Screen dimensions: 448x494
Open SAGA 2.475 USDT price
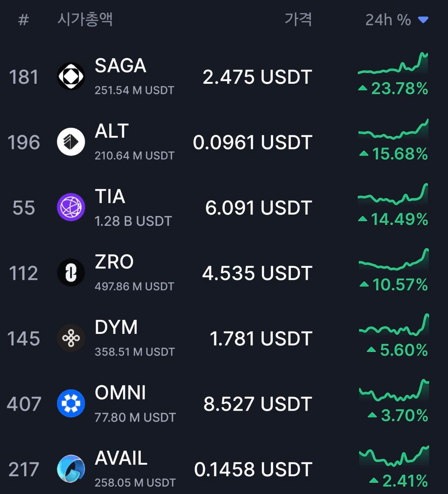click(x=257, y=77)
